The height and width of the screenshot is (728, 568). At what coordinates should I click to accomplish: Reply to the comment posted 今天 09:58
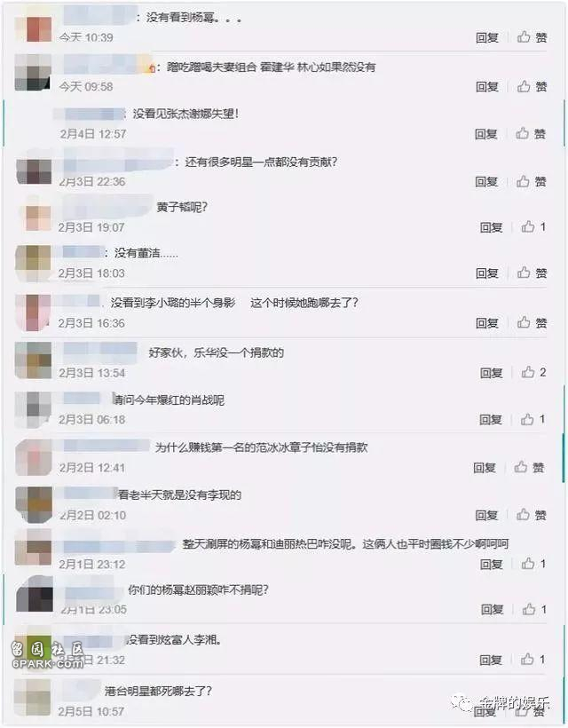pos(486,86)
